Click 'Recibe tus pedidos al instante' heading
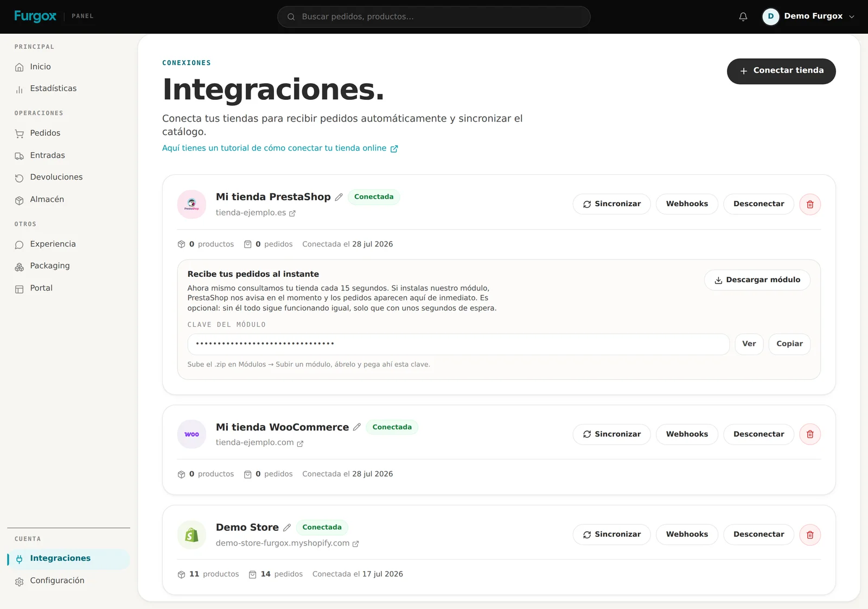This screenshot has height=609, width=868. click(x=253, y=274)
